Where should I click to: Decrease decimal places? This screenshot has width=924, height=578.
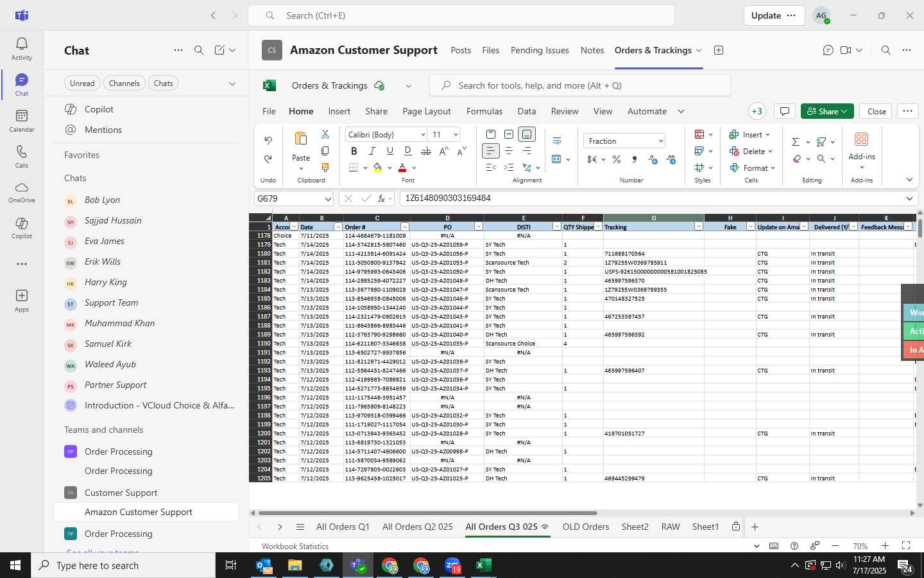click(x=671, y=159)
